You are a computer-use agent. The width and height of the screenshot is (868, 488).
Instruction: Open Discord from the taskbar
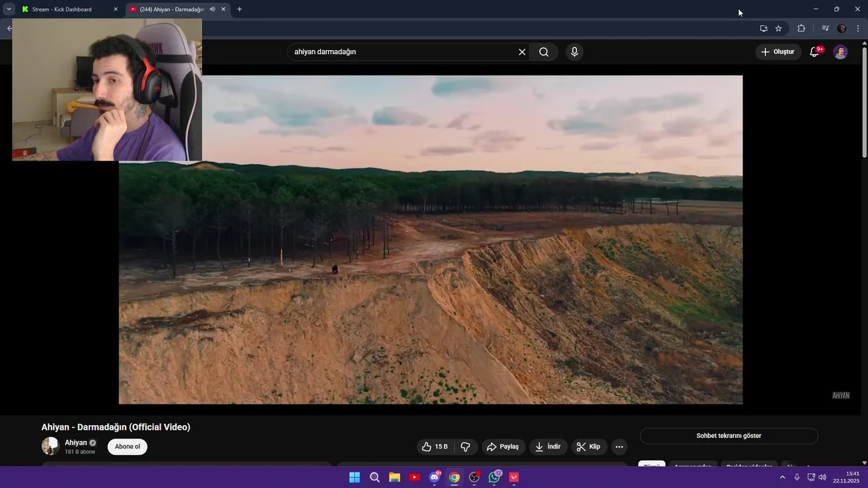[x=435, y=477]
